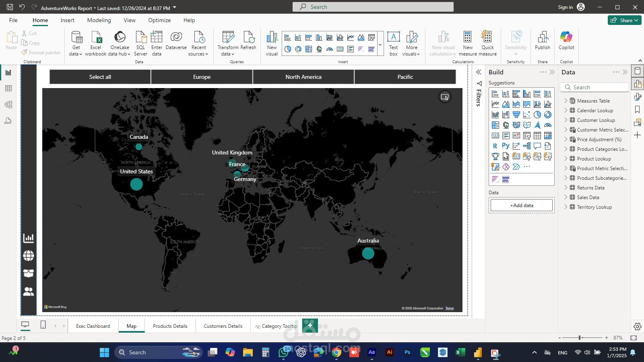This screenshot has width=644, height=362.
Task: Select Europe slicer button
Action: pyautogui.click(x=202, y=77)
